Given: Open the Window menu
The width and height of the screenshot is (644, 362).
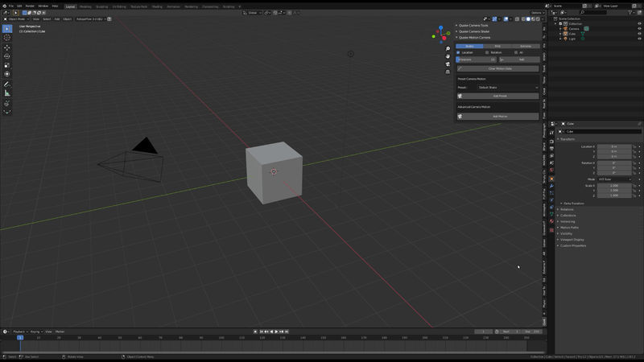Looking at the screenshot, I should [x=43, y=6].
